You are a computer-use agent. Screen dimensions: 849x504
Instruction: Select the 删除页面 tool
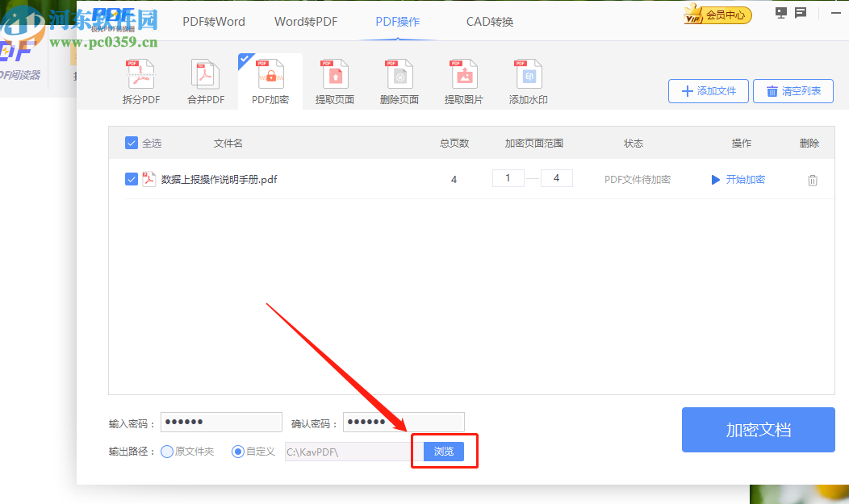[399, 80]
